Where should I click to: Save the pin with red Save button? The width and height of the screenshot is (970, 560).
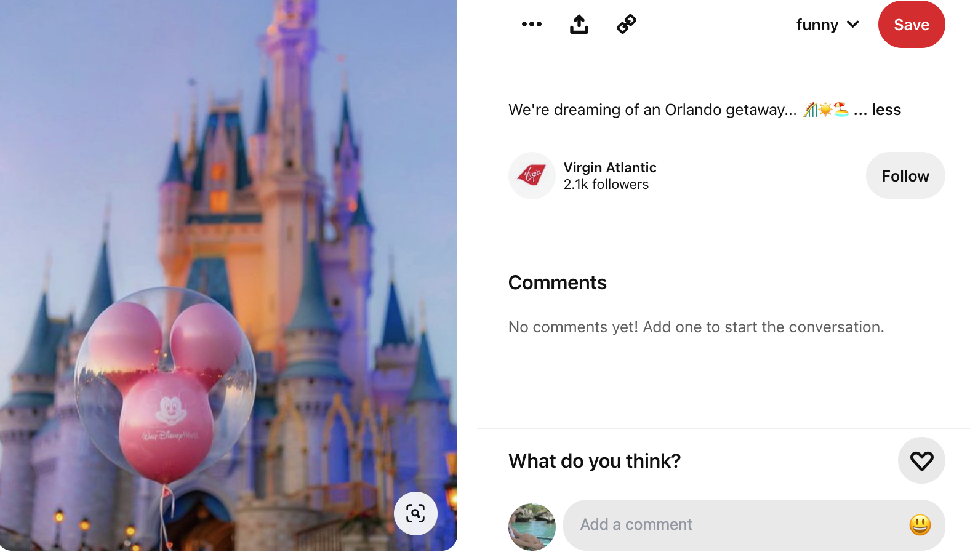click(912, 25)
